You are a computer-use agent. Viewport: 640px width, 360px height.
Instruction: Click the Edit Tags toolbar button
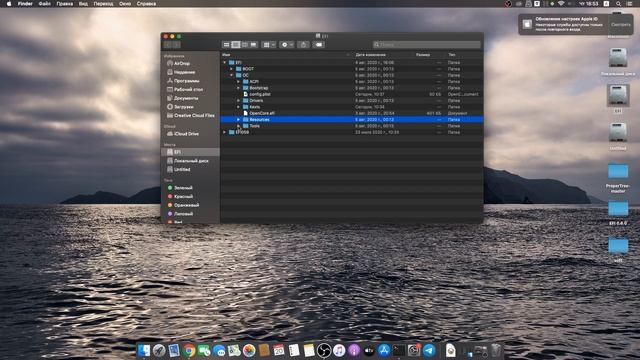coord(319,44)
